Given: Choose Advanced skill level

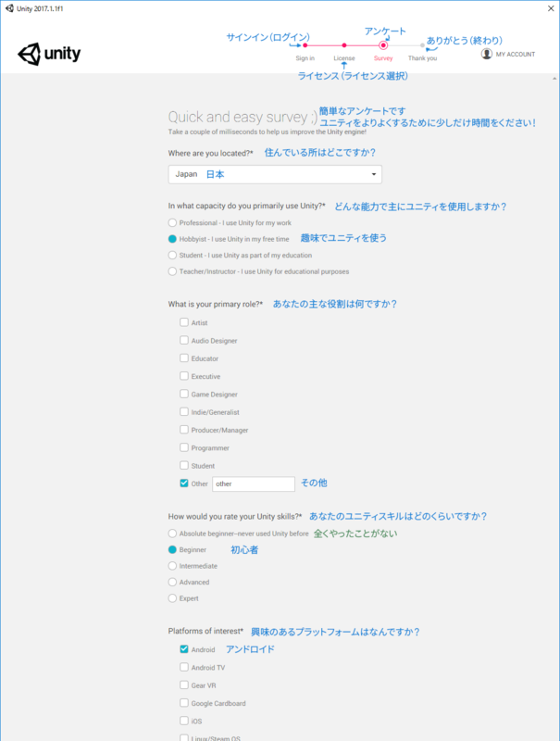Looking at the screenshot, I should [172, 583].
